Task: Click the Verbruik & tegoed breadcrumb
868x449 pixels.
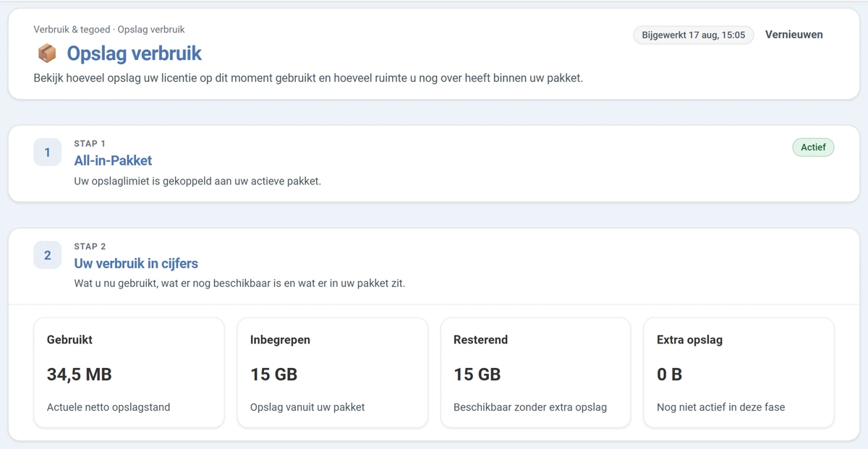Action: pos(72,30)
